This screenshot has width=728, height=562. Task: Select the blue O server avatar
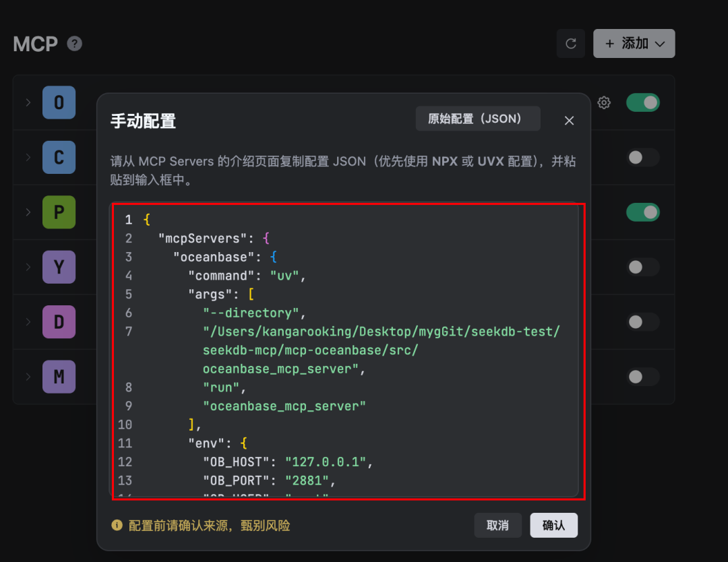coord(59,102)
